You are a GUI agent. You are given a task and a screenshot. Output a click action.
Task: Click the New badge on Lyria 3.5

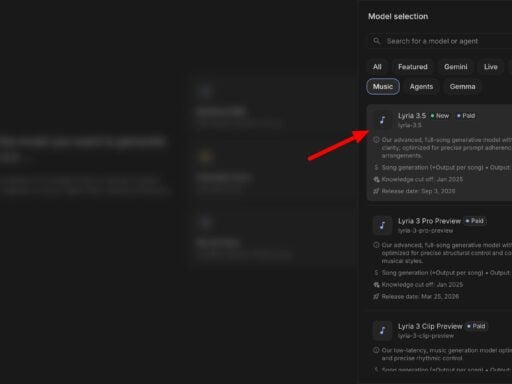coord(440,116)
